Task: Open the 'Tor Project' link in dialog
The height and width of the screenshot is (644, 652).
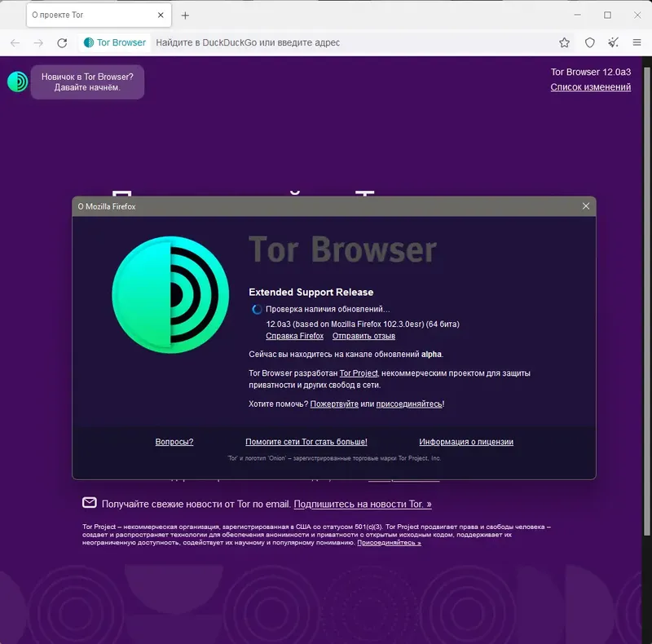Action: point(359,373)
